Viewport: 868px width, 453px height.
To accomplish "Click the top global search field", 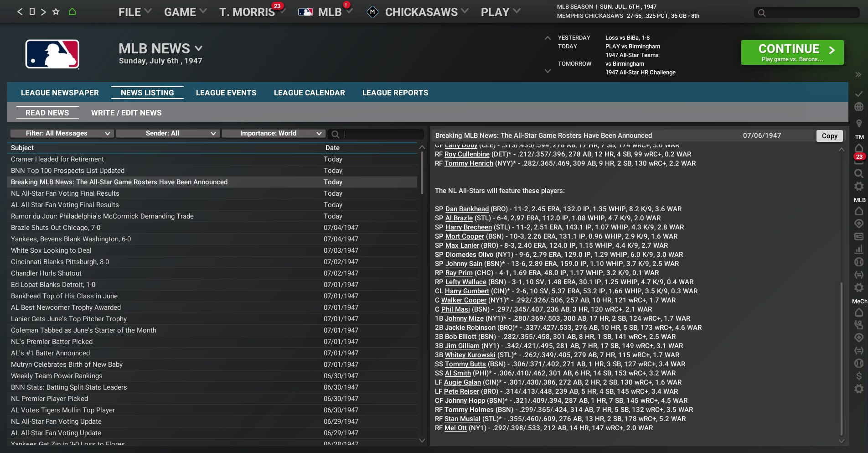I will 806,13.
